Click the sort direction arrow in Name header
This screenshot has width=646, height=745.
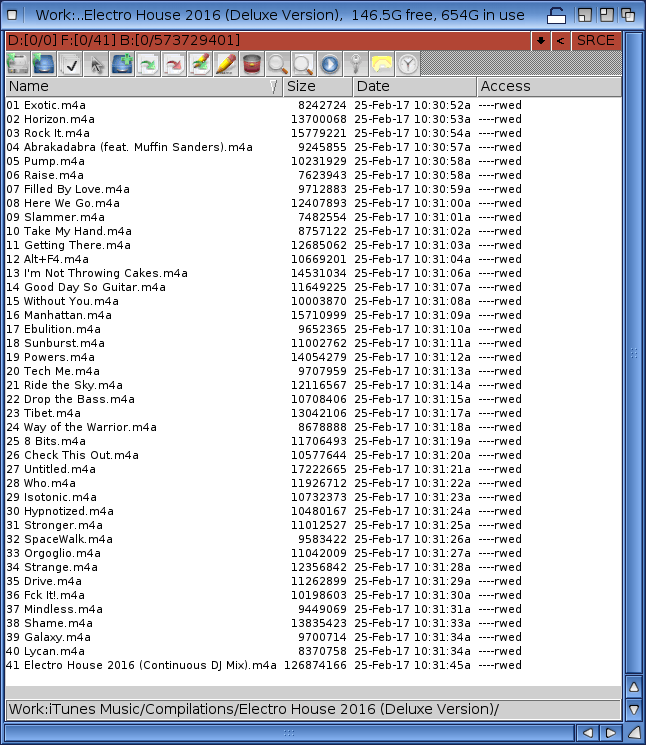[x=273, y=86]
